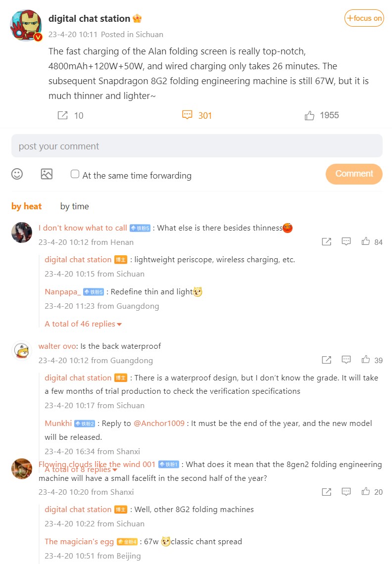Sort comments 'by time'
Viewport: 392px width, 564px height.
[75, 206]
